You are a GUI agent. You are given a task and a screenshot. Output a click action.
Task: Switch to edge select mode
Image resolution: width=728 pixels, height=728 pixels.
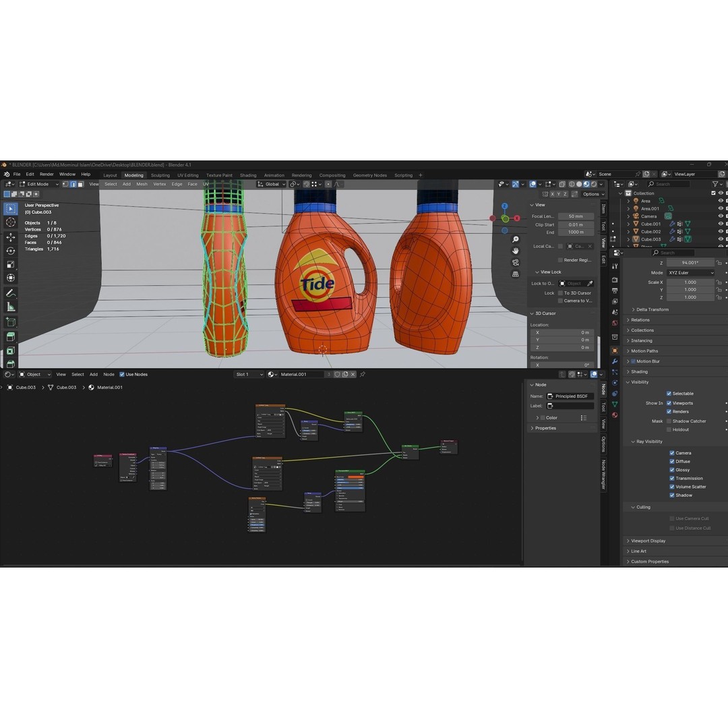(73, 184)
